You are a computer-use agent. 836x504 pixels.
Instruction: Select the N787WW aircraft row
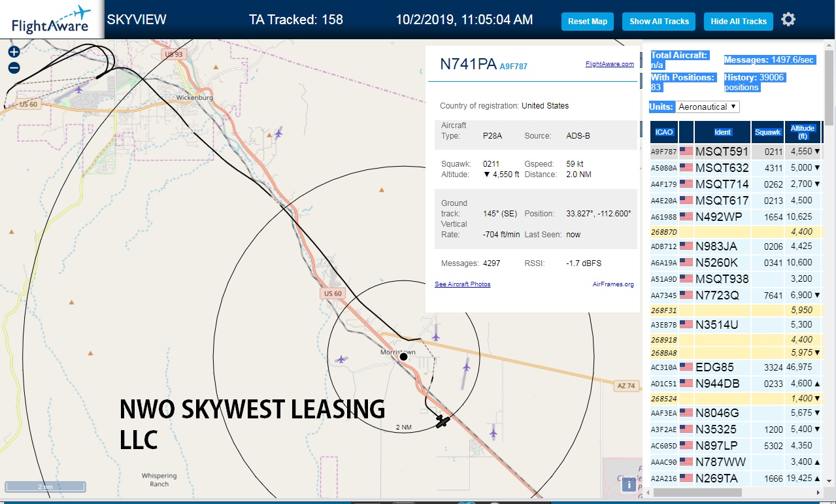click(x=735, y=462)
